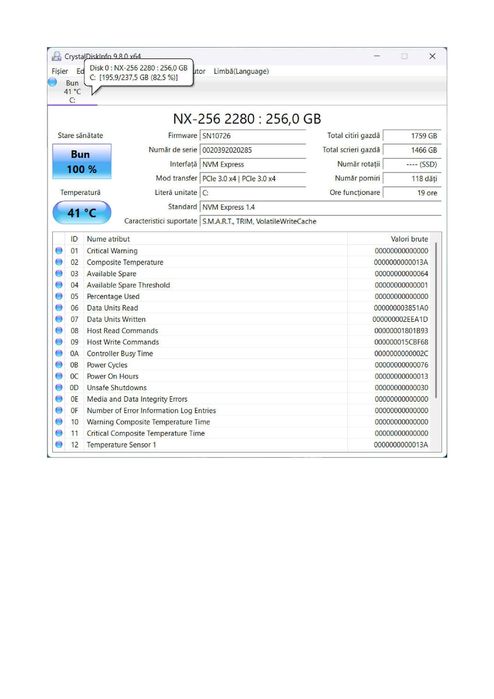Image resolution: width=494 pixels, height=699 pixels.
Task: Click raw value 000000002EEA1D
Action: tap(400, 319)
